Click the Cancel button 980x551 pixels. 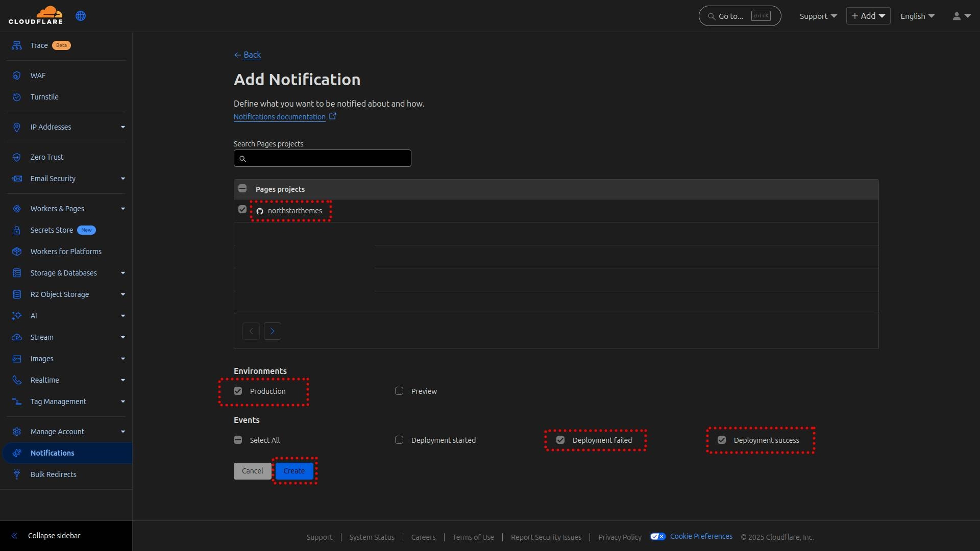tap(253, 471)
